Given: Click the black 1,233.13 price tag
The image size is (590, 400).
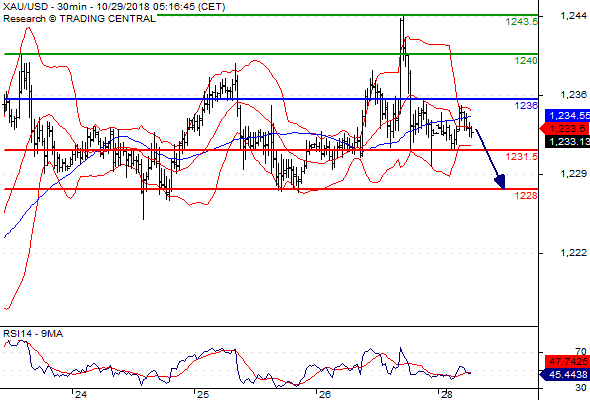Looking at the screenshot, I should coord(567,141).
